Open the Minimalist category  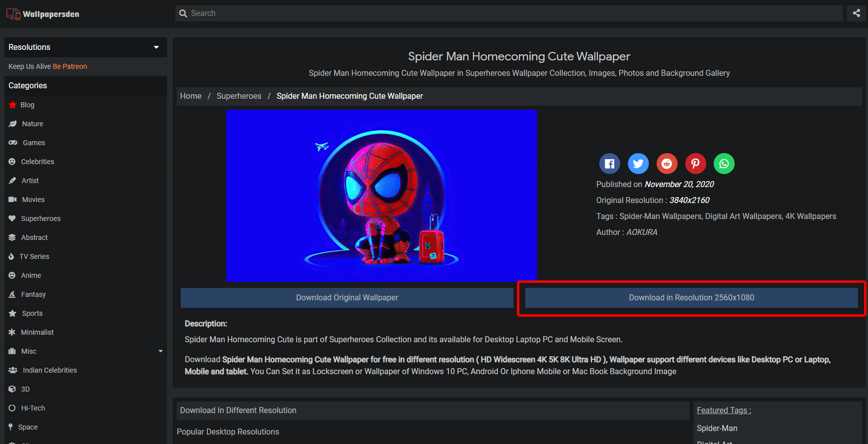point(37,332)
